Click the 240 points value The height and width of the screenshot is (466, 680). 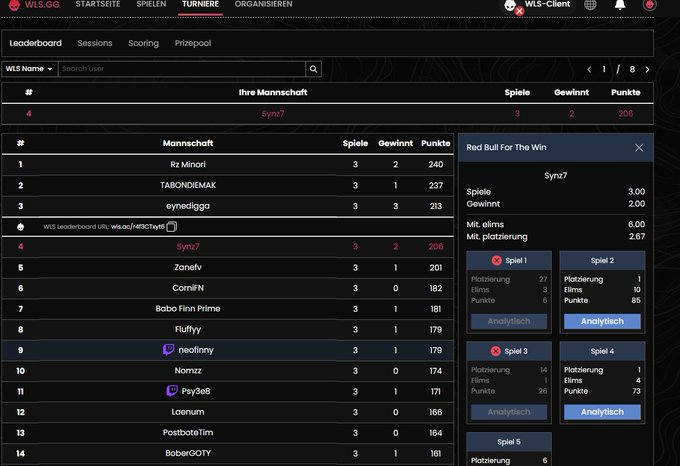pos(436,165)
